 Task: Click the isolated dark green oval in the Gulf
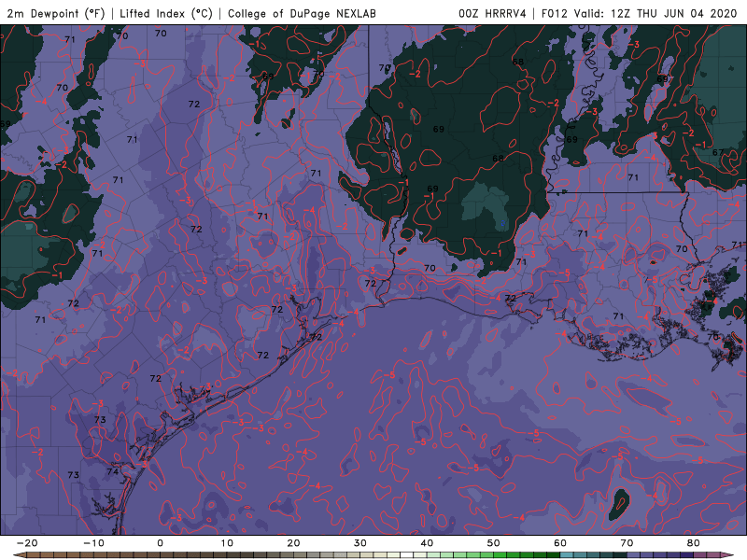click(619, 504)
